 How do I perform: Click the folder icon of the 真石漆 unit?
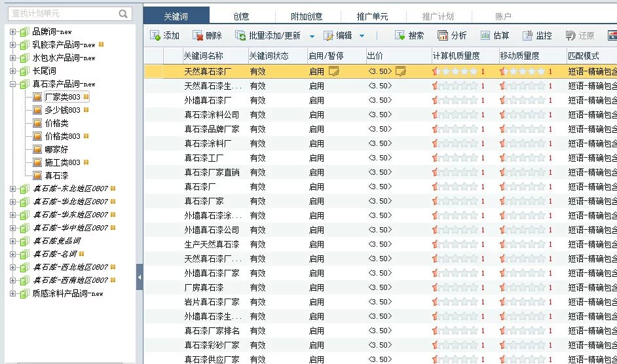(x=37, y=175)
